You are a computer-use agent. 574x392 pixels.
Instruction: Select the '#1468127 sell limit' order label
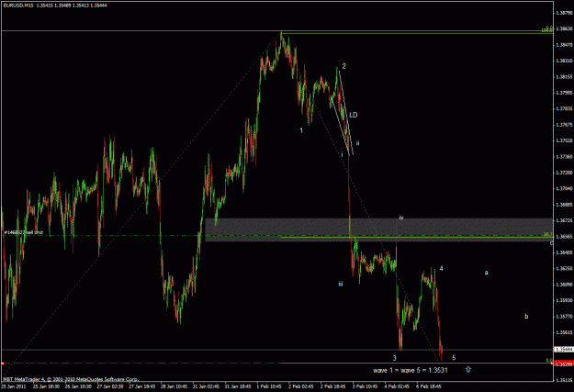24,232
